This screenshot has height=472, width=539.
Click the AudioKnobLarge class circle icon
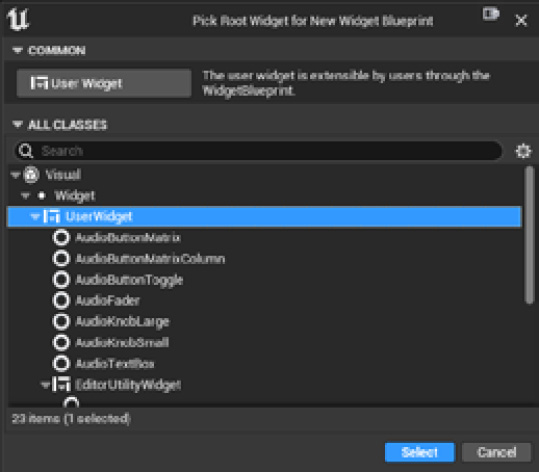tap(61, 321)
